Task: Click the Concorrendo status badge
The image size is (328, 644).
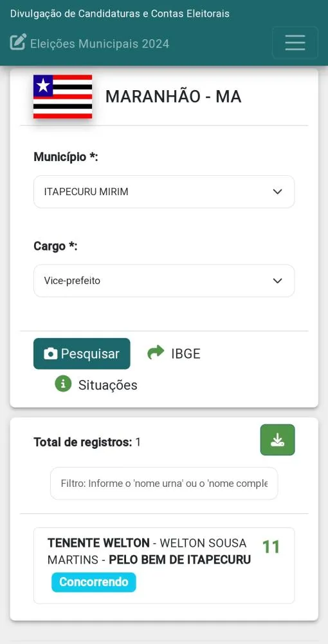Action: 93,582
